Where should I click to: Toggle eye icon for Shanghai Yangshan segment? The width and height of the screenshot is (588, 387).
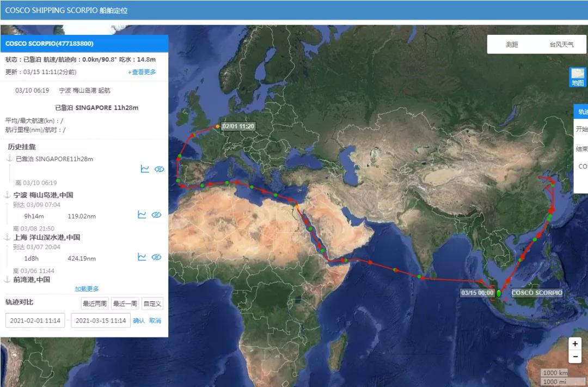point(157,257)
